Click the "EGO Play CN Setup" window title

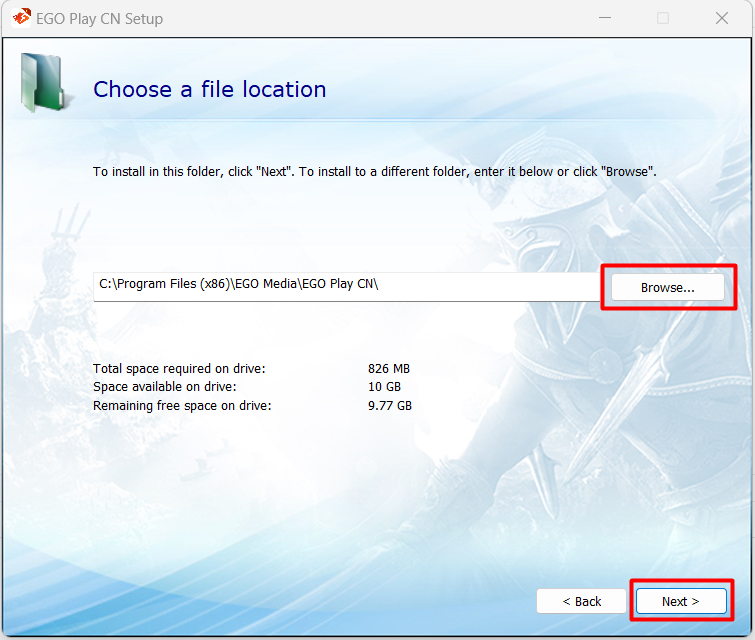click(102, 19)
